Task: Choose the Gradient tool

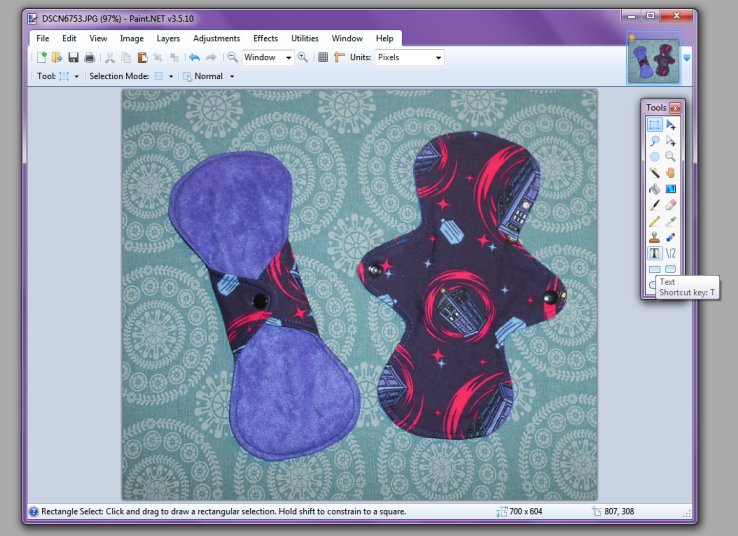Action: 670,188
